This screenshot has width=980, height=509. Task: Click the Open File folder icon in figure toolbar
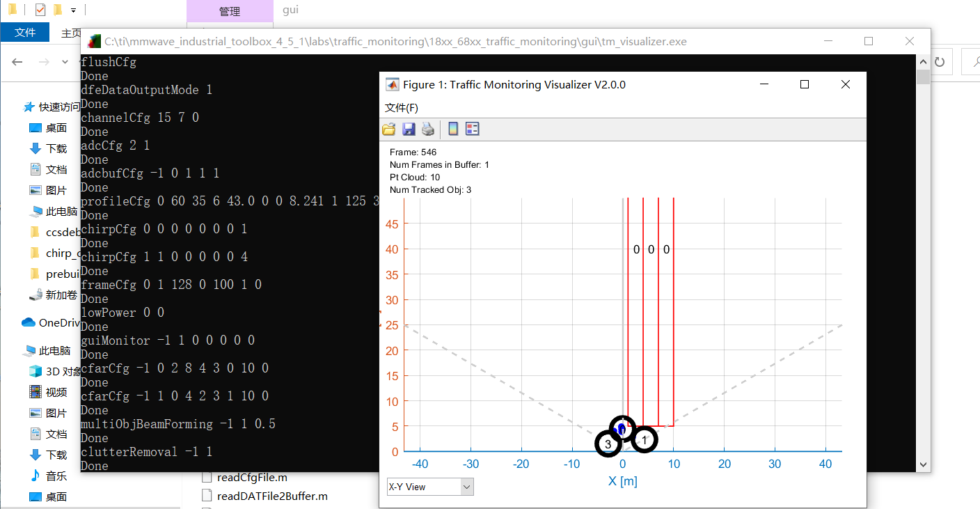click(x=389, y=129)
